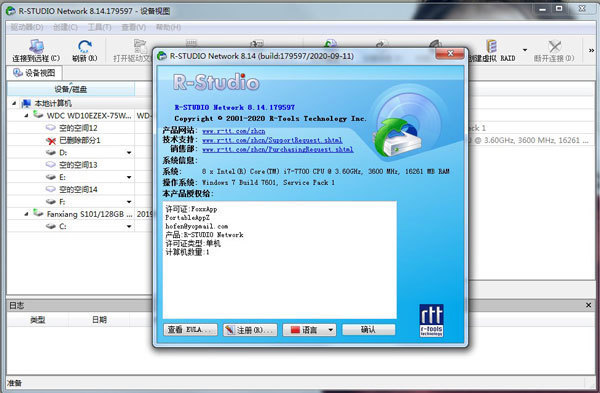Open the 语言 language dropdown
Image resolution: width=600 pixels, height=393 pixels.
(309, 330)
